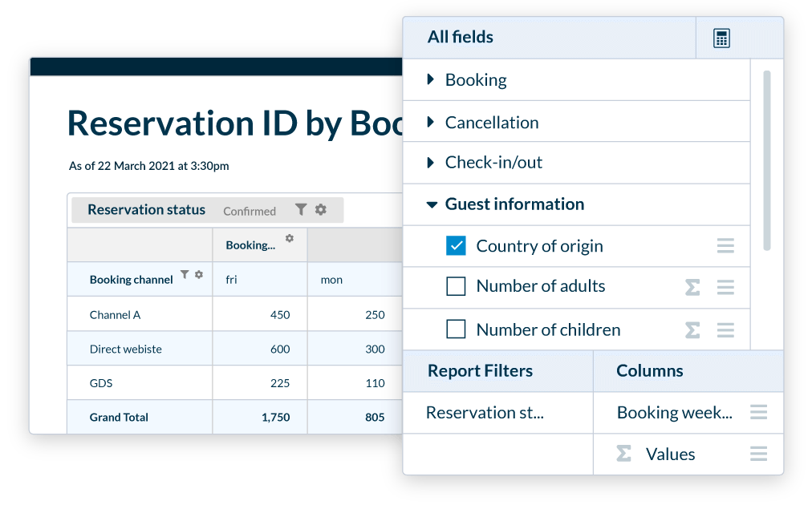Grab the drag handle for Values
This screenshot has height=505, width=812.
click(x=759, y=454)
